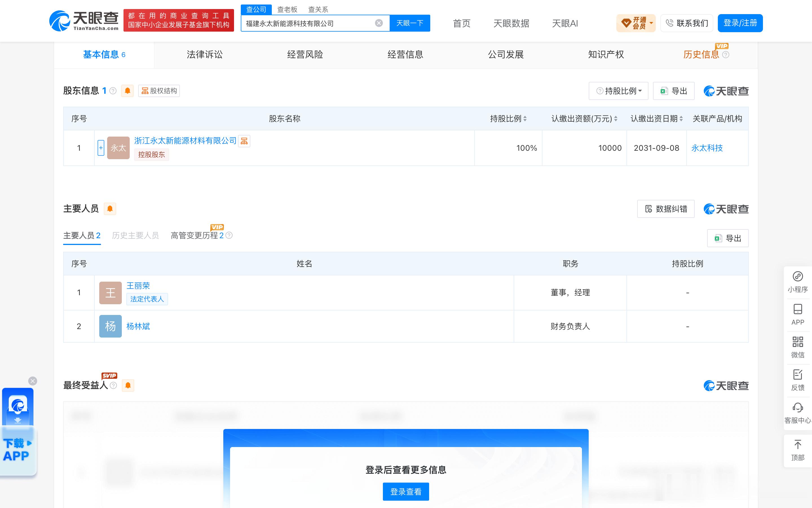Open the 杨林斌 person link
This screenshot has width=812, height=508.
click(x=138, y=326)
